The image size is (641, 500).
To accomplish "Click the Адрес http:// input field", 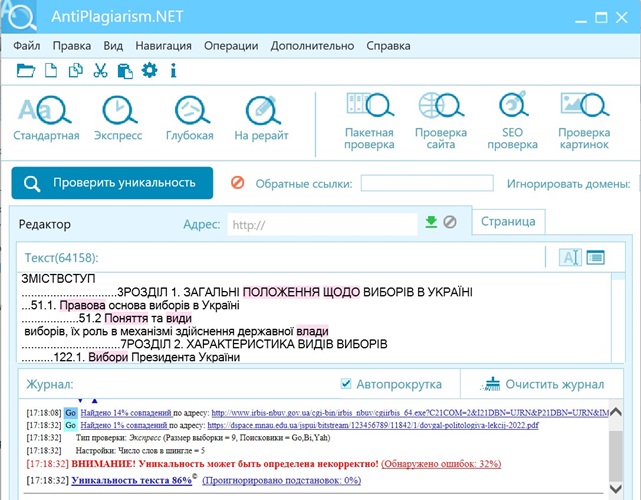I will 322,224.
